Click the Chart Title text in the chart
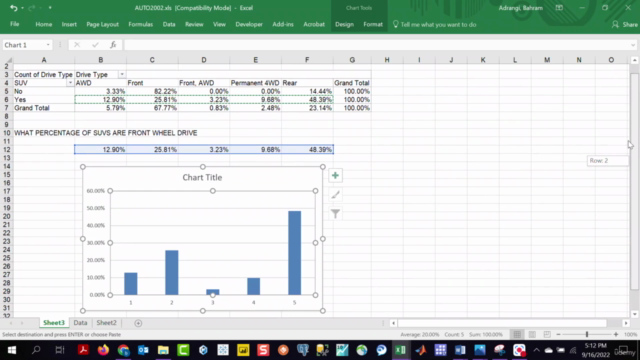 (202, 178)
